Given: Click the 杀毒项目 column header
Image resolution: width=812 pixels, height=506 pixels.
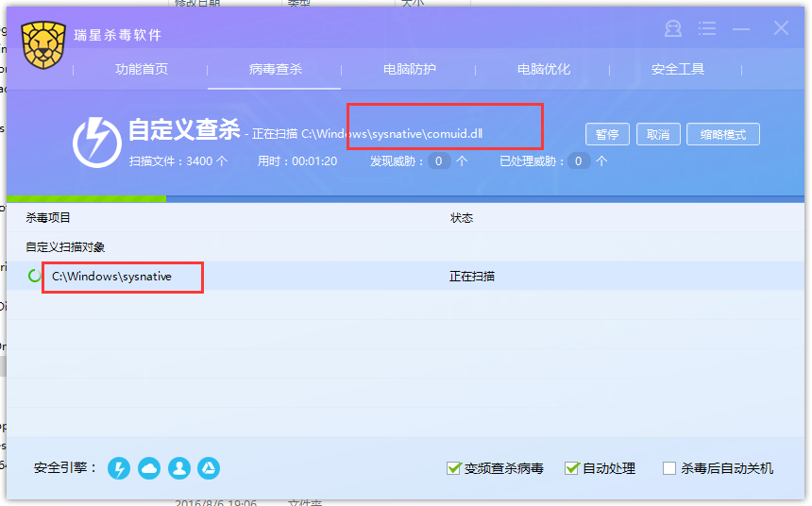Looking at the screenshot, I should tap(48, 218).
